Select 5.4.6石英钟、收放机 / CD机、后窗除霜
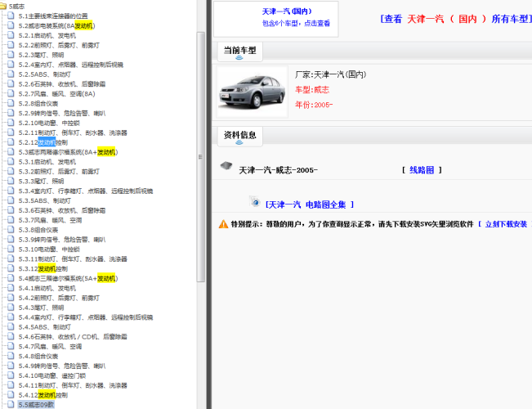 (73, 337)
